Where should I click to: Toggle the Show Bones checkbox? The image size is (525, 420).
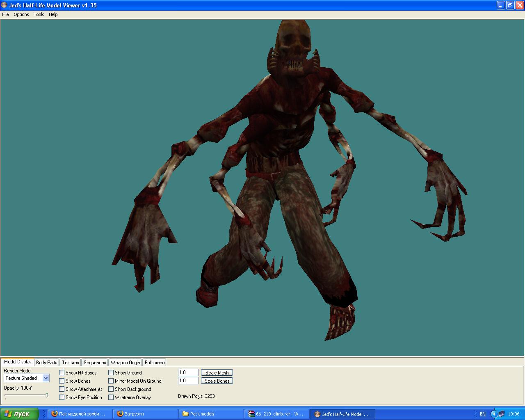point(62,381)
